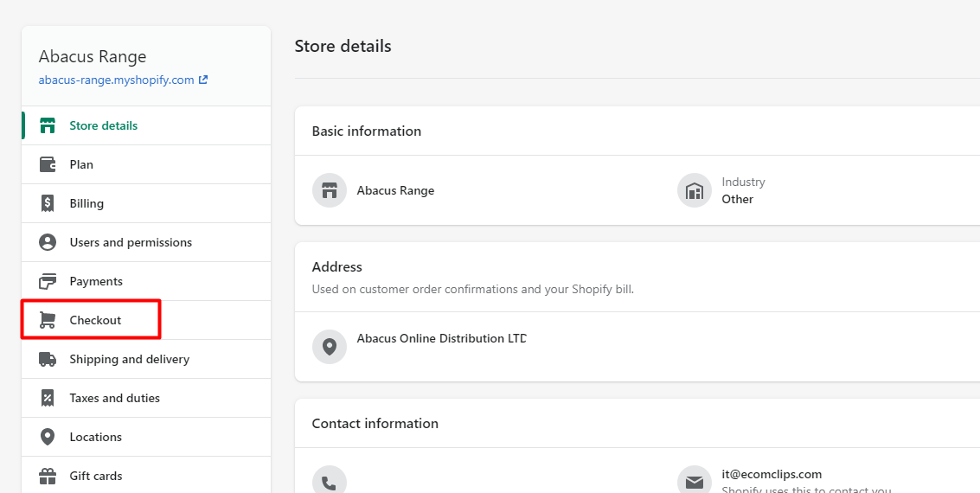Click the Locations pin icon in sidebar
The image size is (980, 493).
(48, 437)
